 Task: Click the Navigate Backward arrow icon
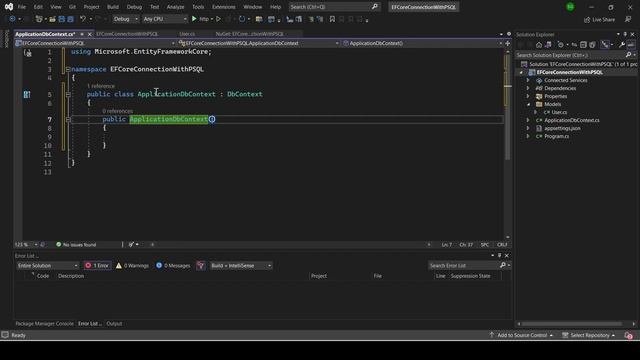[x=12, y=19]
